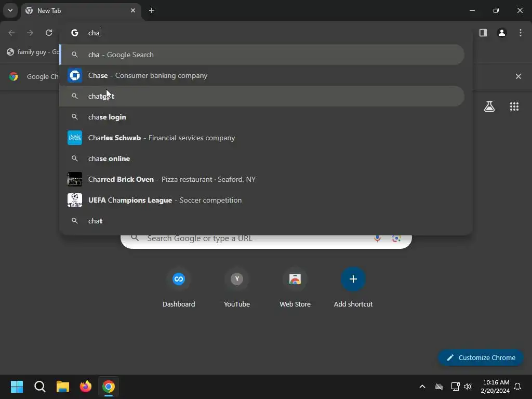Choose the UEFA Champions League suggestion
The height and width of the screenshot is (399, 532).
pyautogui.click(x=262, y=200)
